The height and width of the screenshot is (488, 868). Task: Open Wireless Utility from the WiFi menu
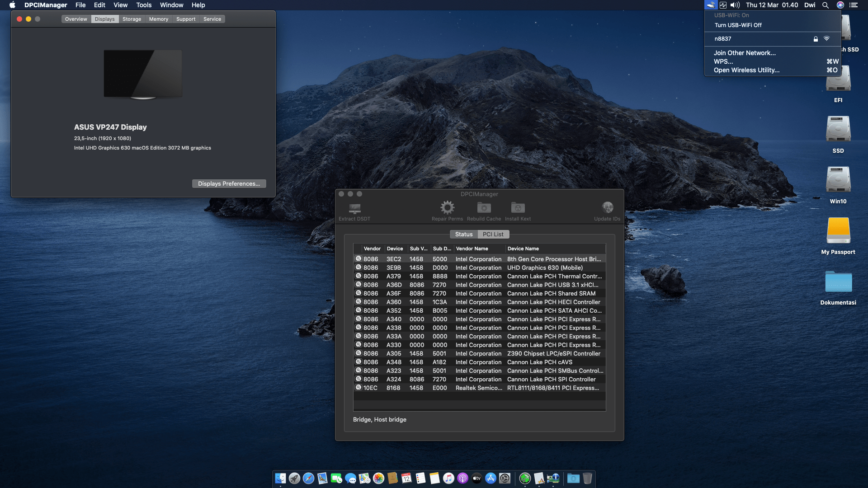coord(746,70)
